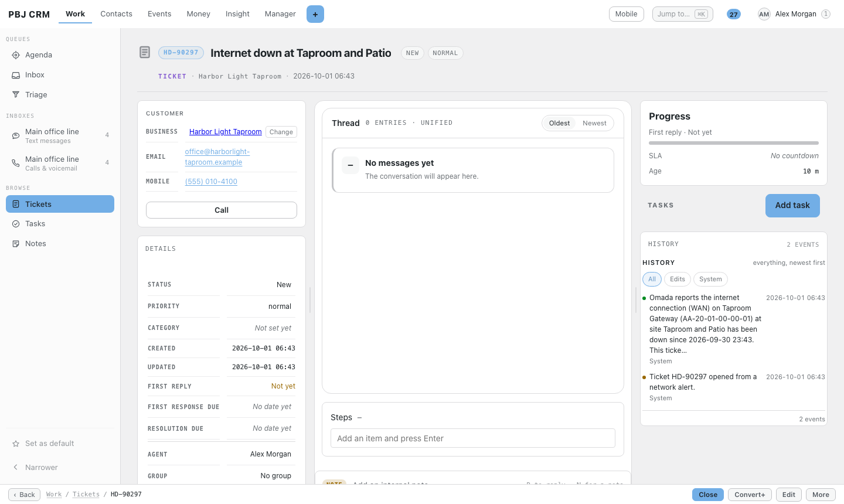Select the Triage funnel icon
This screenshot has width=844, height=504.
(16, 95)
